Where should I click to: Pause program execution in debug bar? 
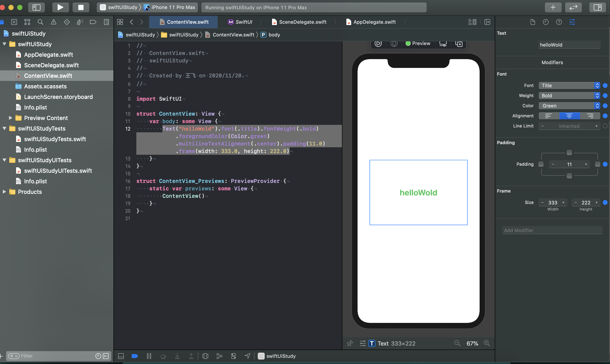point(149,356)
